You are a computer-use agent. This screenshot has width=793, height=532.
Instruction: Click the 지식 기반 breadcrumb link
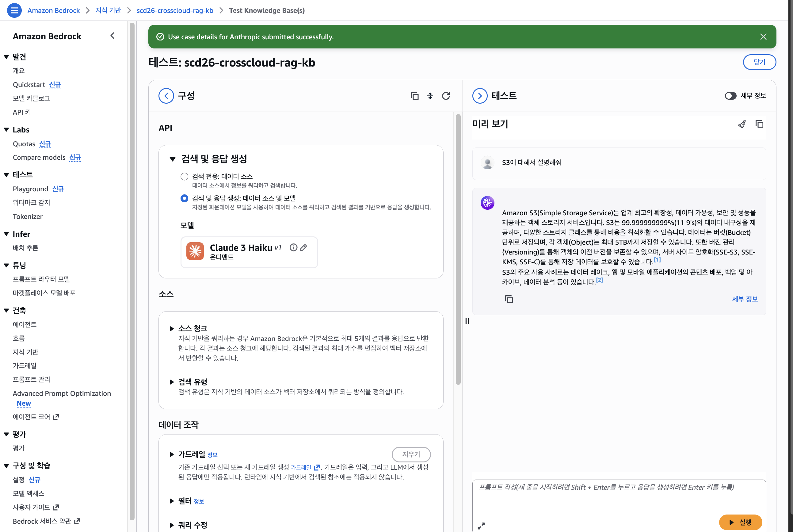pos(108,10)
